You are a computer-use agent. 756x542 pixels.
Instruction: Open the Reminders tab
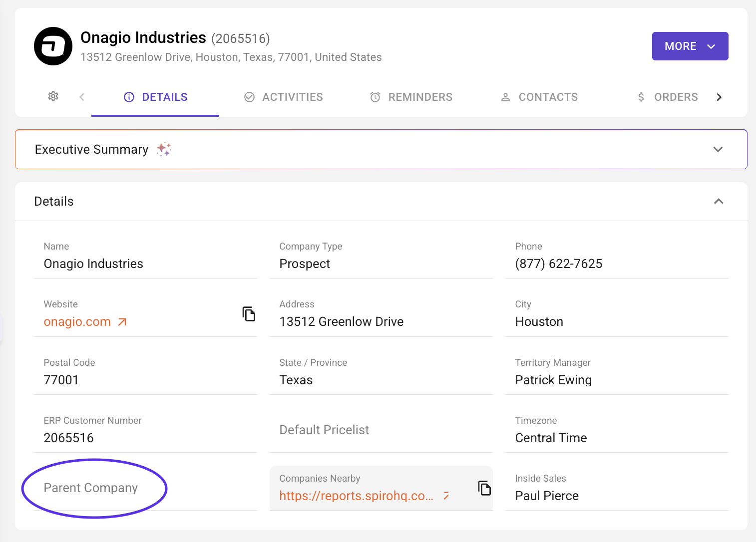(411, 97)
